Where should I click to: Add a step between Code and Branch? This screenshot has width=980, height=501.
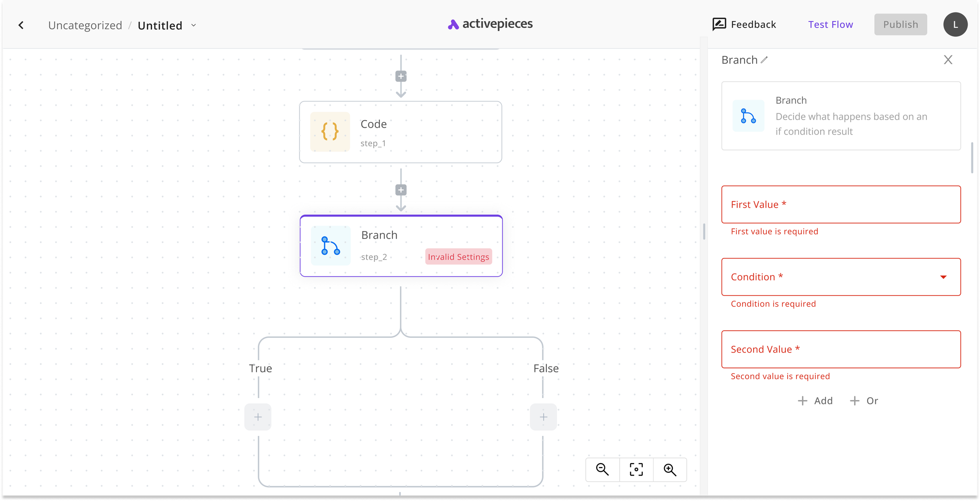[401, 190]
